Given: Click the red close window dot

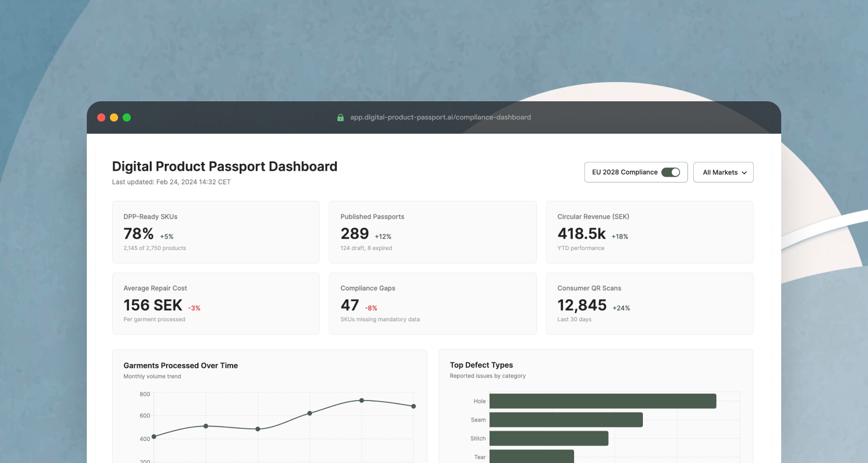Looking at the screenshot, I should coord(101,117).
